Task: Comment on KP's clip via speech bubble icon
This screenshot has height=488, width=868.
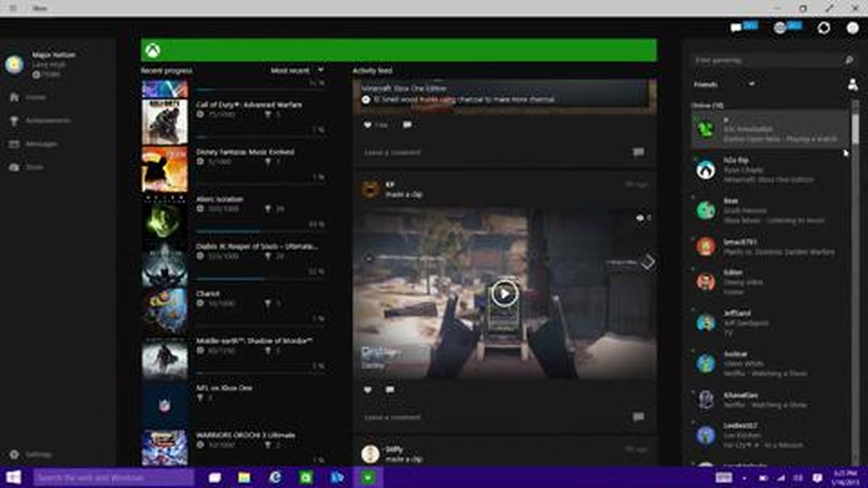Action: point(389,390)
